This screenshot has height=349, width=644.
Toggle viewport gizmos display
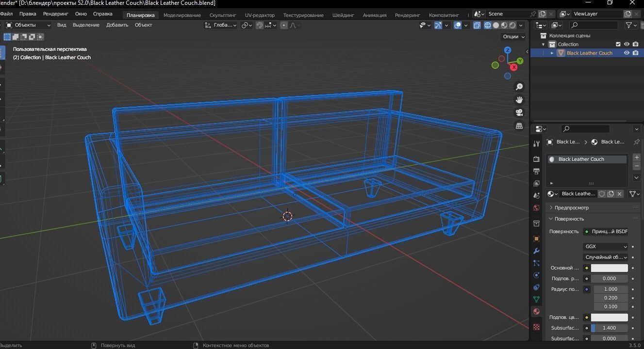point(438,25)
